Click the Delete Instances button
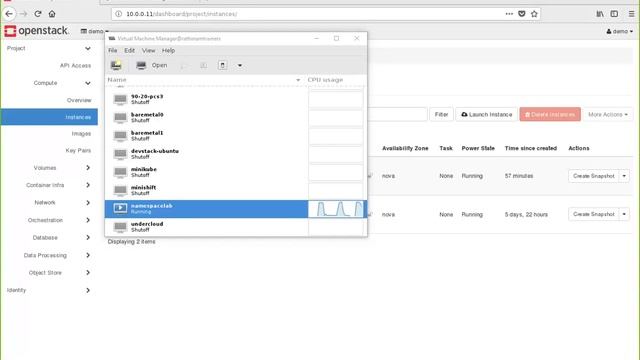This screenshot has height=360, width=640. [x=550, y=114]
